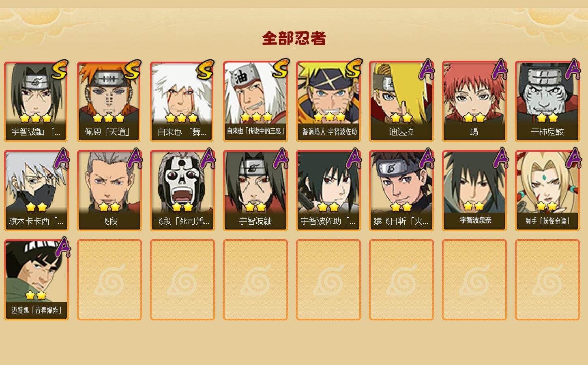The image size is (588, 365).
Task: Click the S rank badge on 自来也「传说中的三忍」
Action: coord(280,69)
